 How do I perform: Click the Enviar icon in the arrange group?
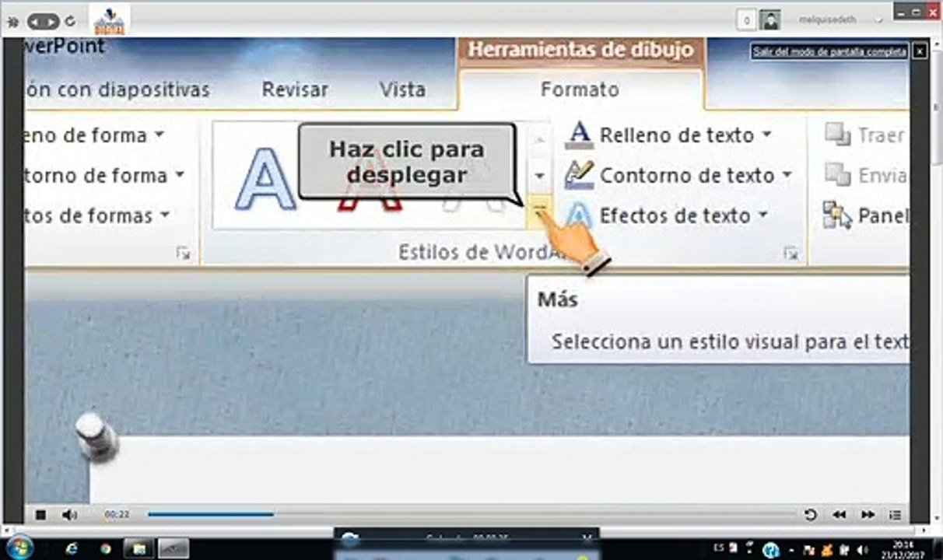coord(838,175)
